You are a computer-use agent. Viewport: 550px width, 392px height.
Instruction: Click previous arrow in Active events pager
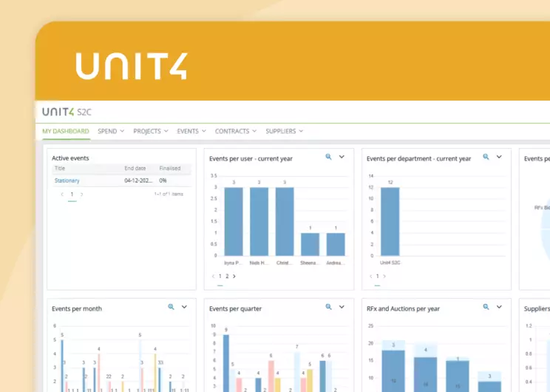pos(62,194)
